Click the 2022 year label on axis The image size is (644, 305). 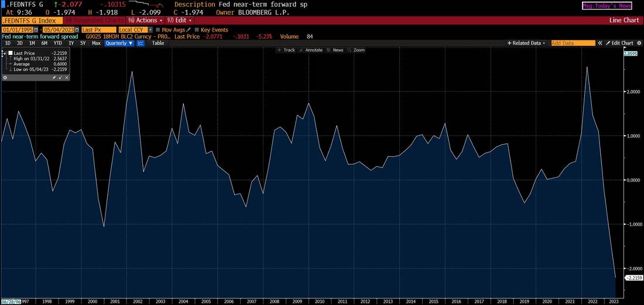[592, 301]
